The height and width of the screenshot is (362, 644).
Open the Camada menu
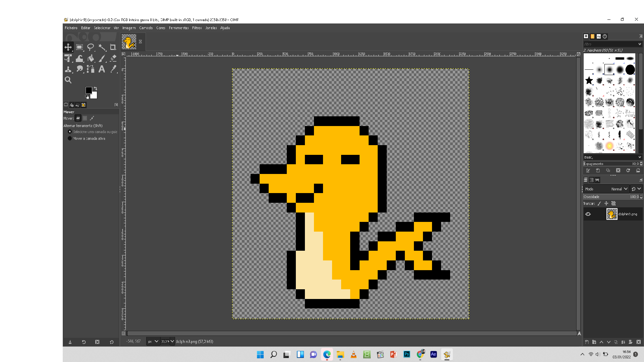coord(146,28)
